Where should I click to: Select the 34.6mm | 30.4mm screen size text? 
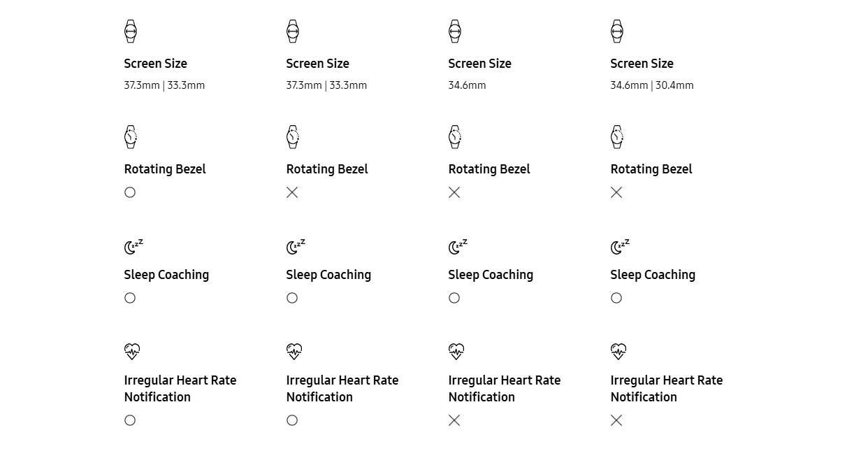click(652, 85)
